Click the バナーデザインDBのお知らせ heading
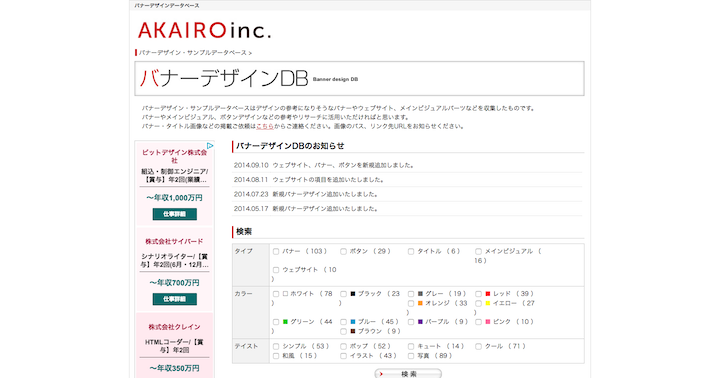The width and height of the screenshot is (720, 378). coord(290,146)
